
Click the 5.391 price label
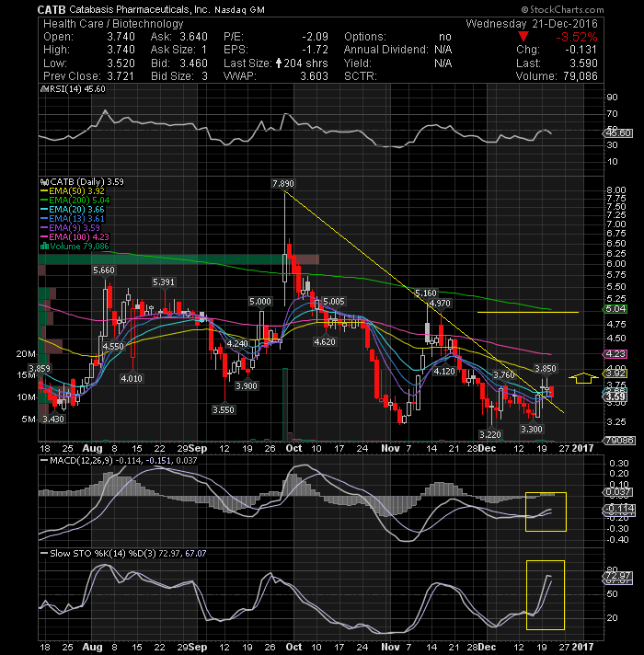[163, 282]
